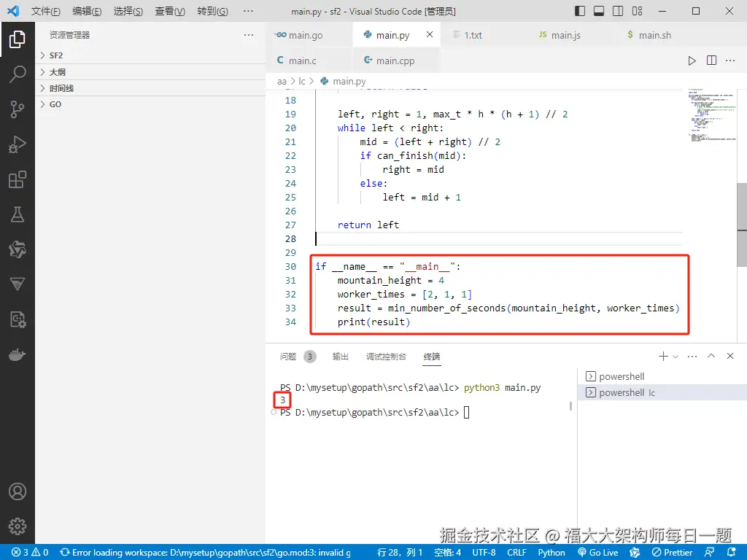Click 行 28, 列 1 cursor position
This screenshot has width=747, height=560.
[x=400, y=553]
